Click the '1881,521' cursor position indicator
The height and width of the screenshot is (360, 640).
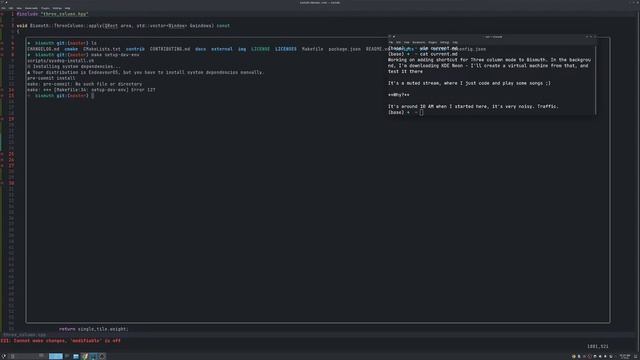coord(598,347)
